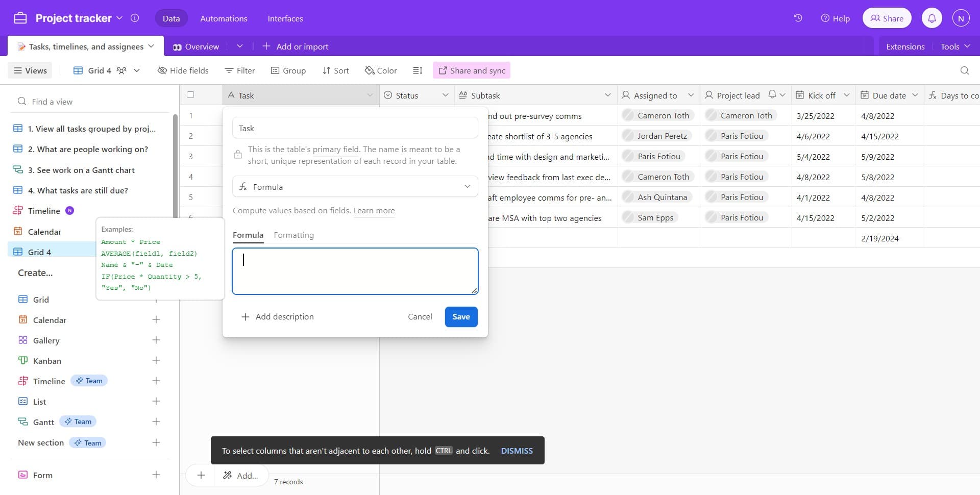This screenshot has height=495, width=980.
Task: Click plus icon next to Kanban
Action: [156, 361]
